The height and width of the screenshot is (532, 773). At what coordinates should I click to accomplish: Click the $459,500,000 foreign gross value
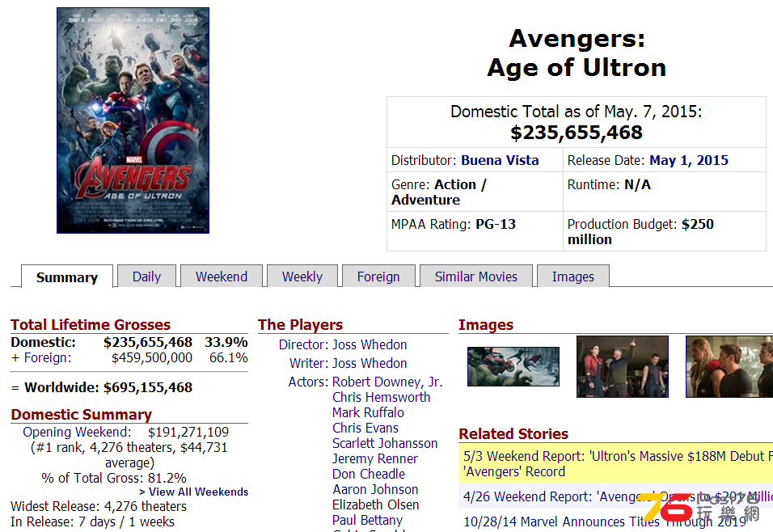[x=152, y=357]
